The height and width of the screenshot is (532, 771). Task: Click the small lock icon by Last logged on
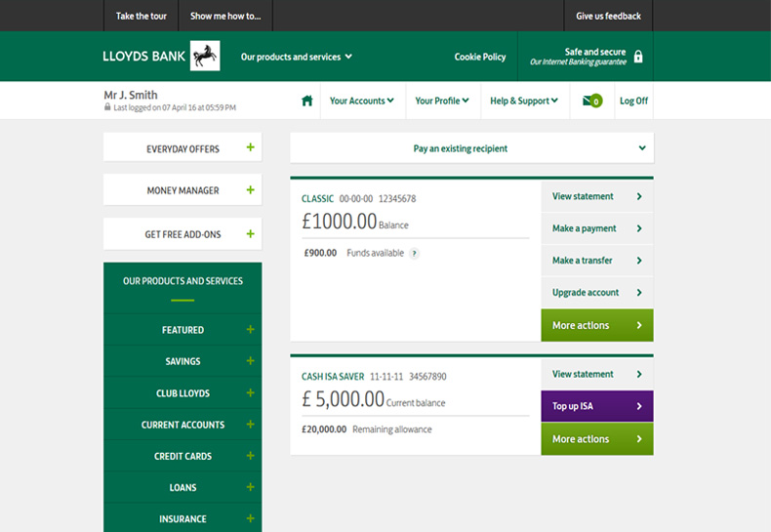(x=107, y=106)
